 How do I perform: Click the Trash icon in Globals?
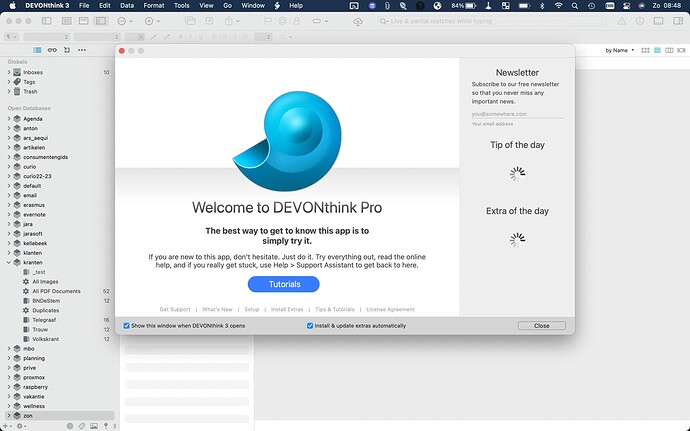tap(17, 92)
